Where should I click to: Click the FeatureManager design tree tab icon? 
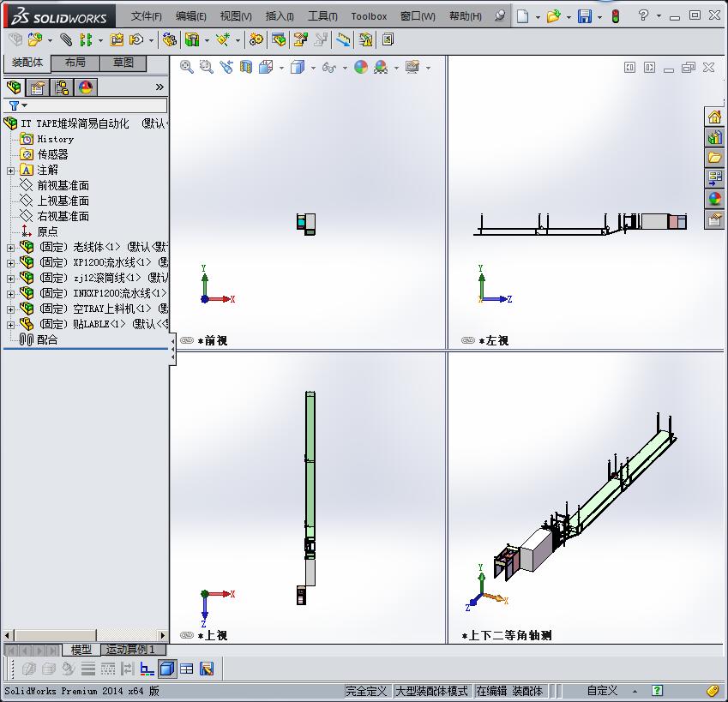(x=14, y=87)
